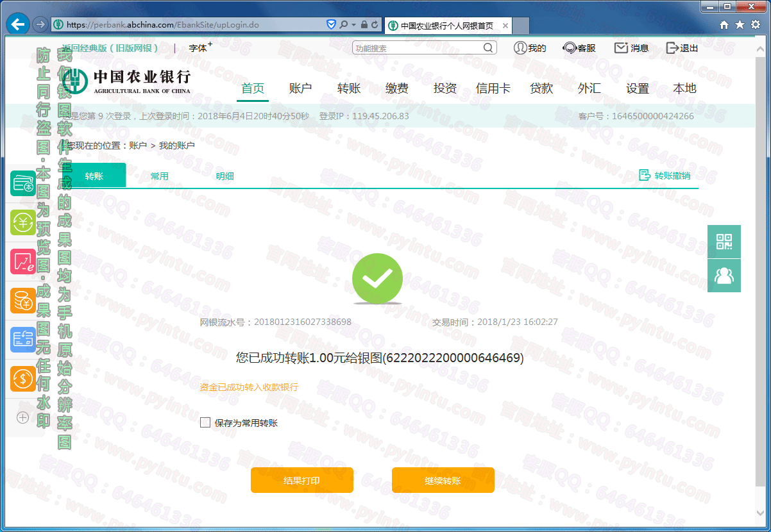Click the 功能搜索 search box
Screen dimensions: 771x532
tap(425, 48)
